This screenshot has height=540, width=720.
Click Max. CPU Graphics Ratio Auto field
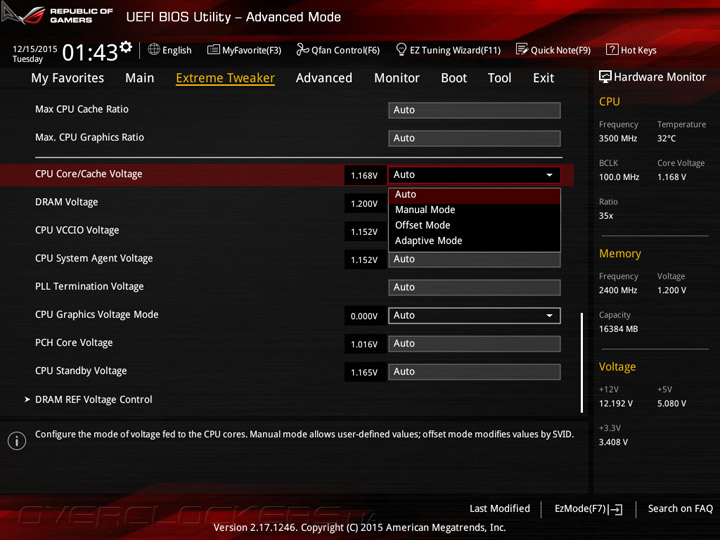474,138
